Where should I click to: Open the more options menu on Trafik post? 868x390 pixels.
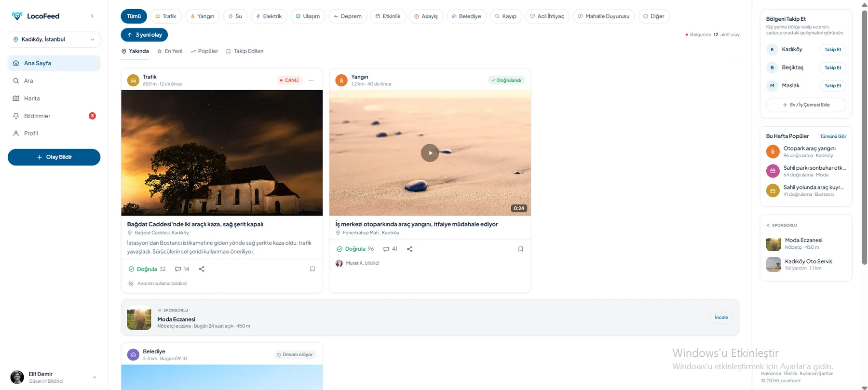click(311, 81)
